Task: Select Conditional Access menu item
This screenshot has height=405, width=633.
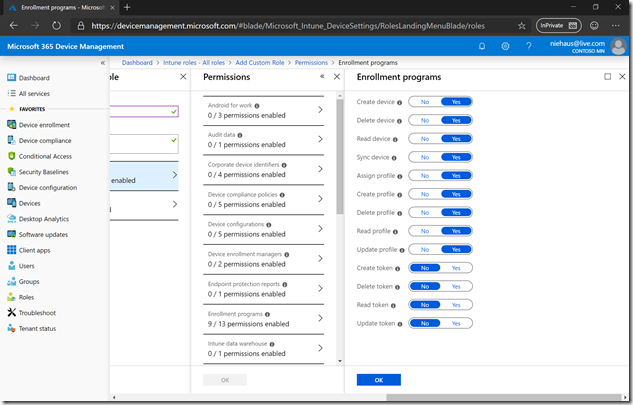Action: coord(45,156)
